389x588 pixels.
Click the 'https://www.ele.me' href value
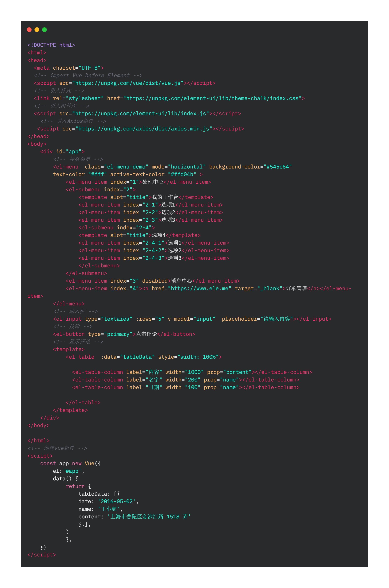pyautogui.click(x=199, y=288)
